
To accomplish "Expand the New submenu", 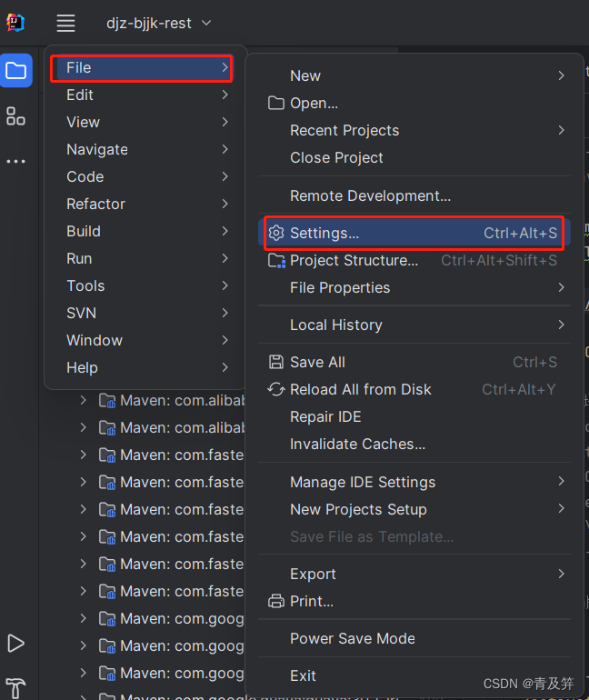I will (x=414, y=75).
